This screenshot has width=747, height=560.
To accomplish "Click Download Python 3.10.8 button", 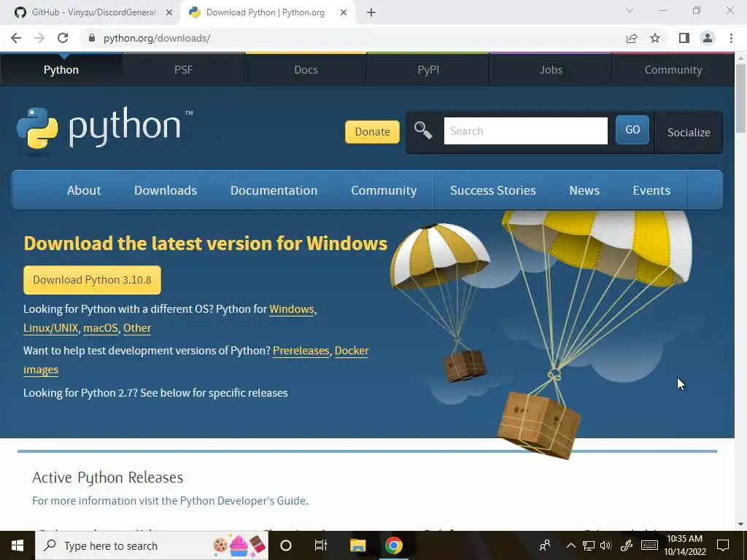I will pyautogui.click(x=92, y=280).
